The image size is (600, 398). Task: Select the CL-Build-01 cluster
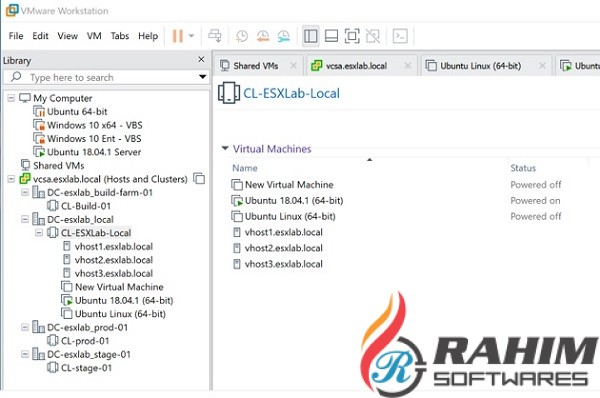click(86, 206)
